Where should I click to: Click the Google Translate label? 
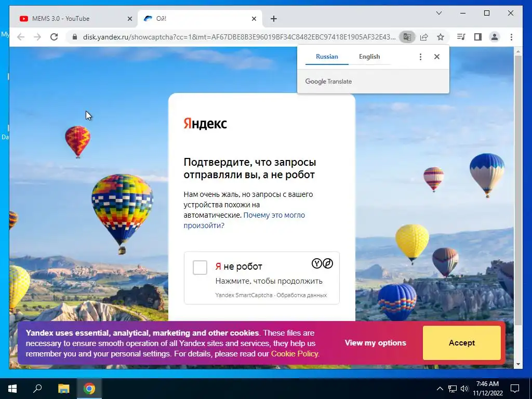[328, 82]
